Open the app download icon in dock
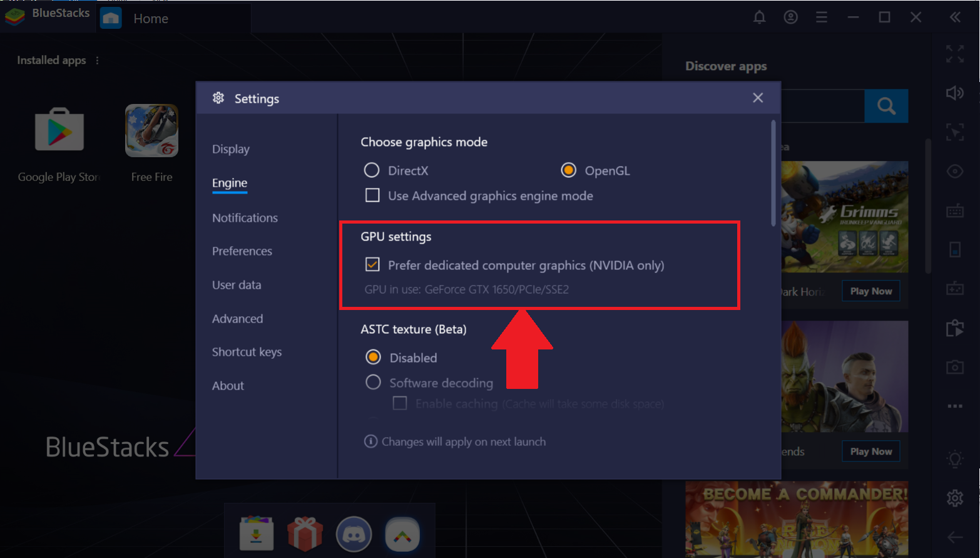The image size is (980, 558). click(257, 534)
